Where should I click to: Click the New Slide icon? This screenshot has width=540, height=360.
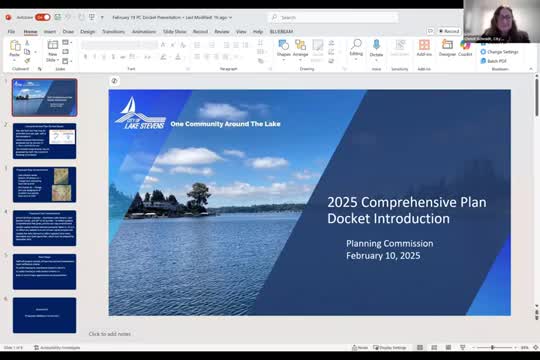[x=52, y=45]
